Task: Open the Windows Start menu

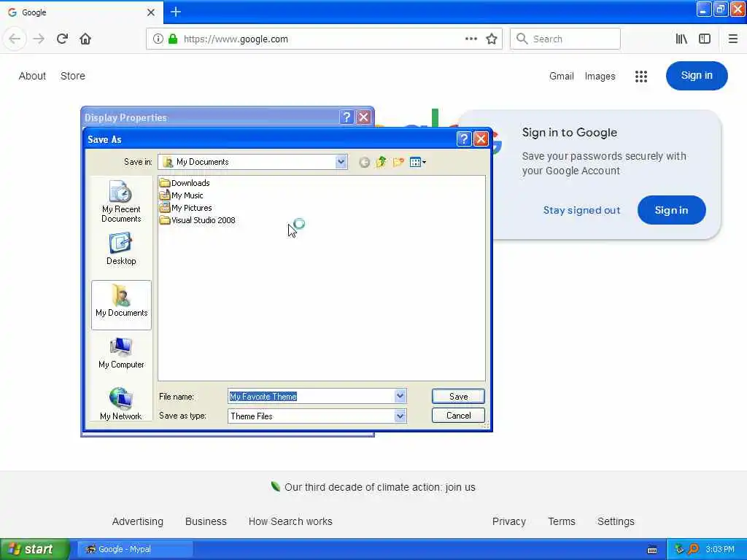Action: point(35,549)
